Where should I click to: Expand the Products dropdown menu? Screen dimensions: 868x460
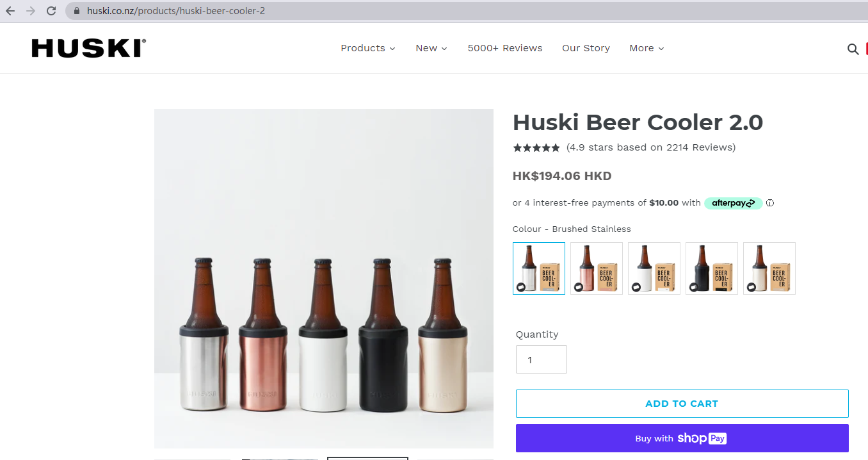click(367, 48)
